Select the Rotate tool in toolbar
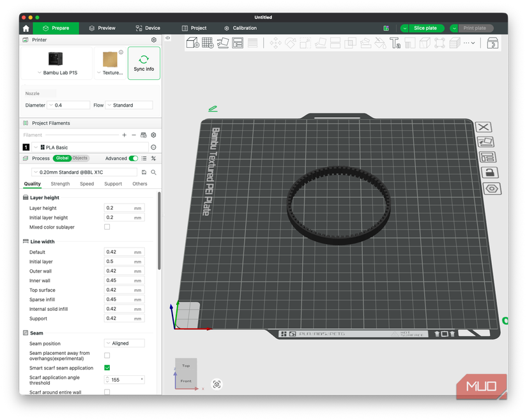Screen dimensions: 527x420 [291, 43]
